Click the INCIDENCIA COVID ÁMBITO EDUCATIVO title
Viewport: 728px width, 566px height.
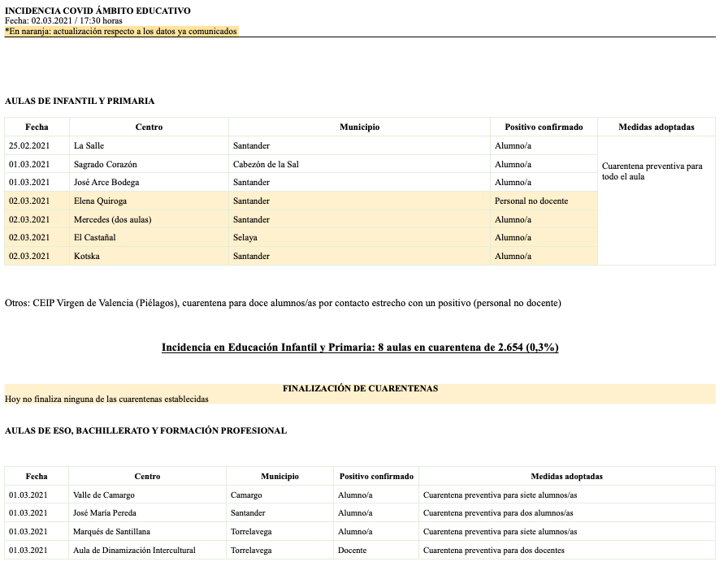pos(97,11)
